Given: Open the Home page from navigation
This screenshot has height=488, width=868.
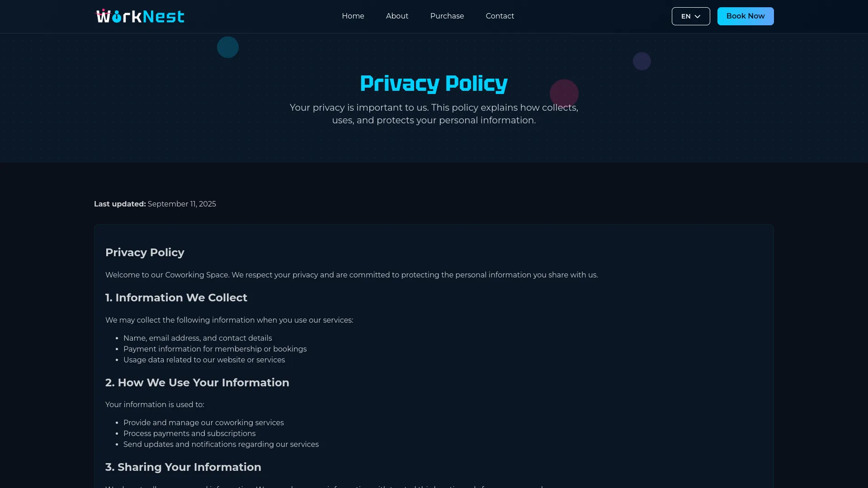Looking at the screenshot, I should tap(353, 16).
